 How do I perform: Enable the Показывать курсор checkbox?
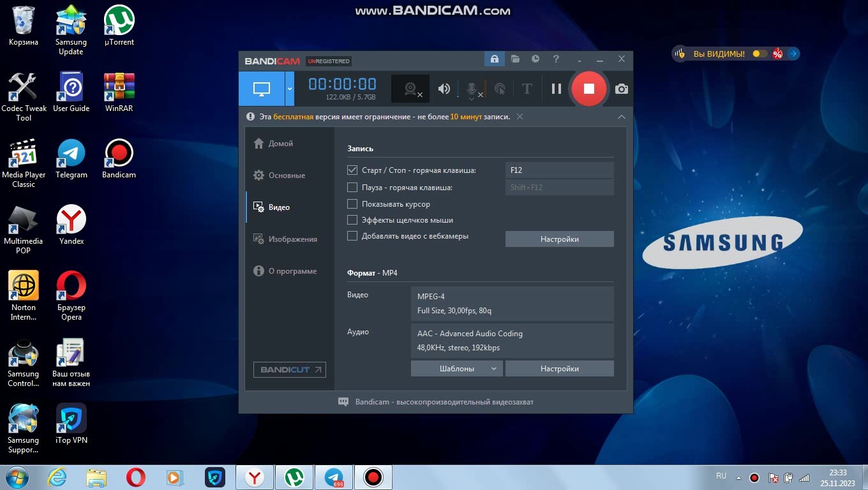pyautogui.click(x=352, y=204)
